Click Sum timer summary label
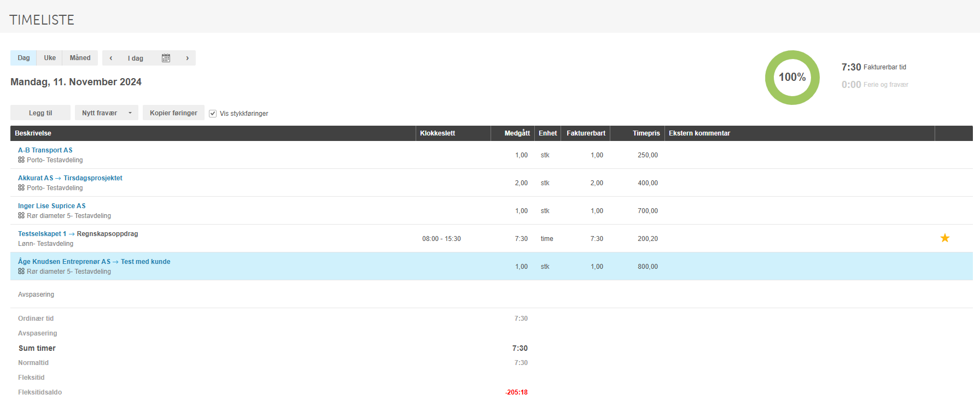The image size is (980, 412). pyautogui.click(x=37, y=348)
